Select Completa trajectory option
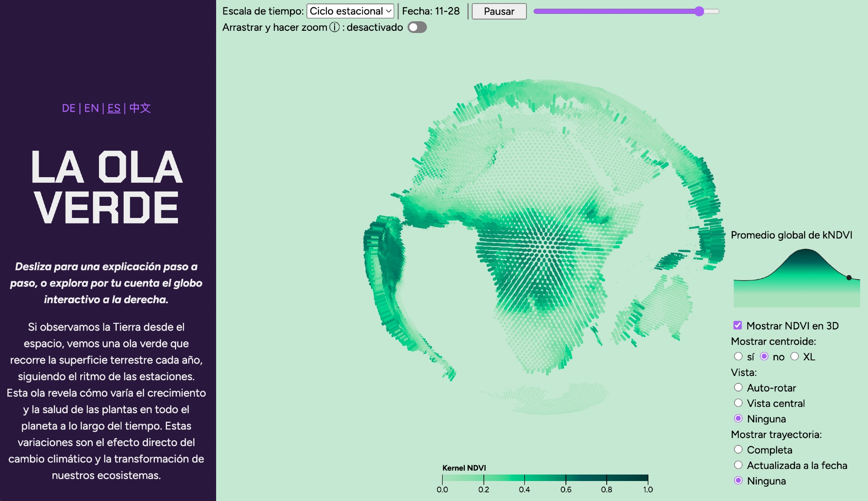This screenshot has width=868, height=501. click(738, 449)
